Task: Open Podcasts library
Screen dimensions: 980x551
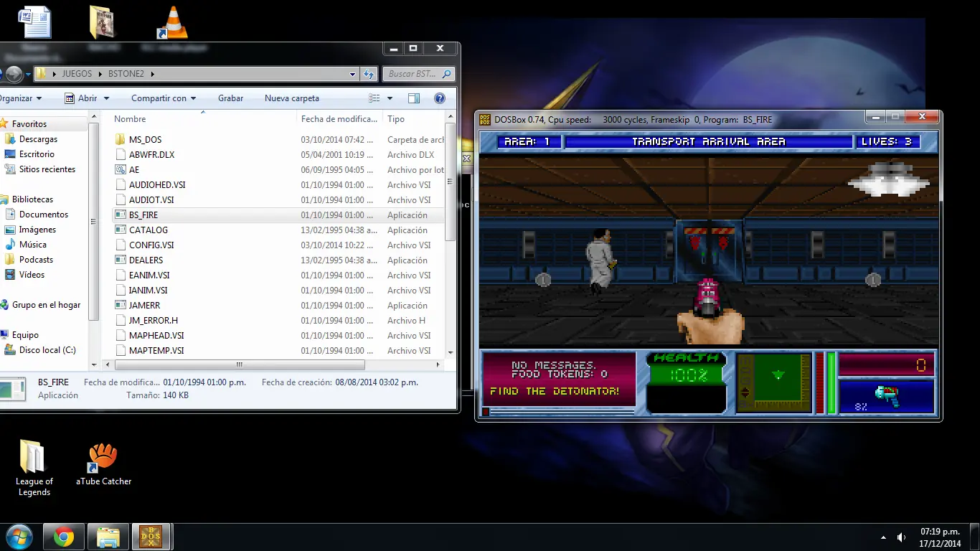Action: [x=36, y=260]
